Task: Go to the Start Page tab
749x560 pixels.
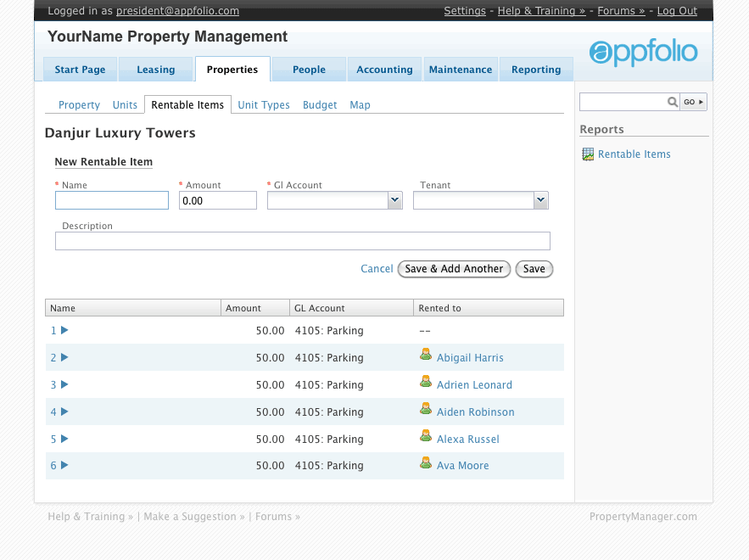Action: [81, 70]
